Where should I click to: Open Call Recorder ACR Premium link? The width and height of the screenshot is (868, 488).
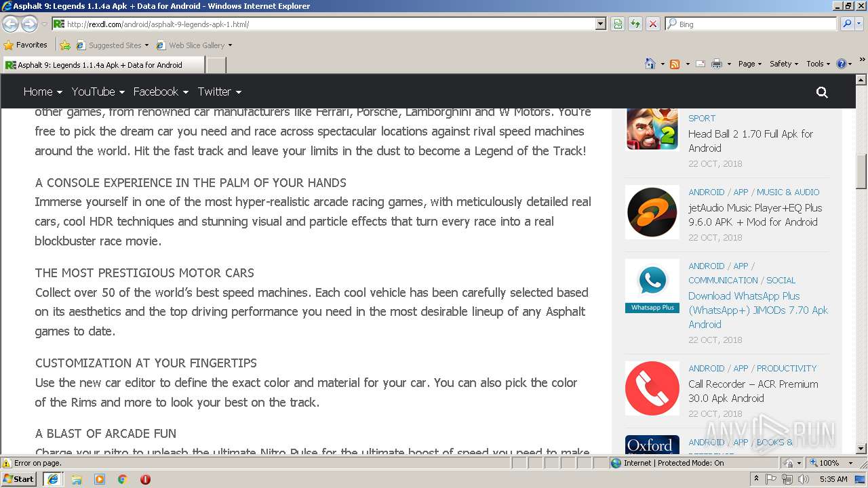click(753, 391)
